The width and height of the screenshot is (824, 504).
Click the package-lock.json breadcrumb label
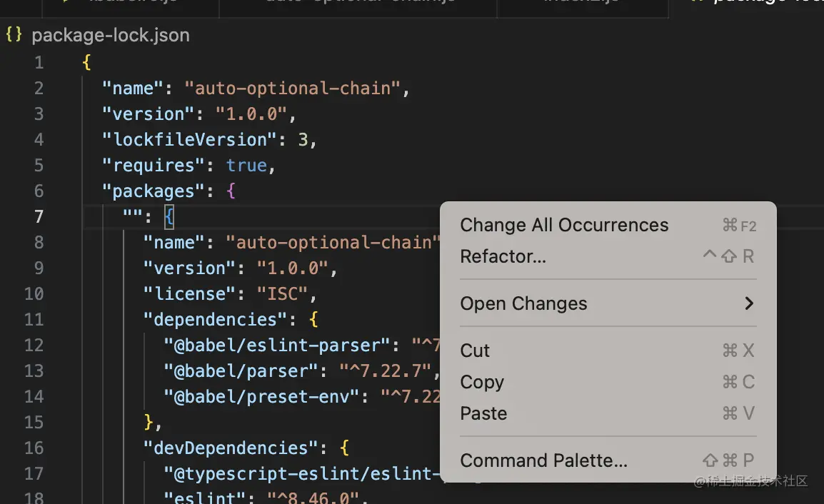click(x=111, y=35)
